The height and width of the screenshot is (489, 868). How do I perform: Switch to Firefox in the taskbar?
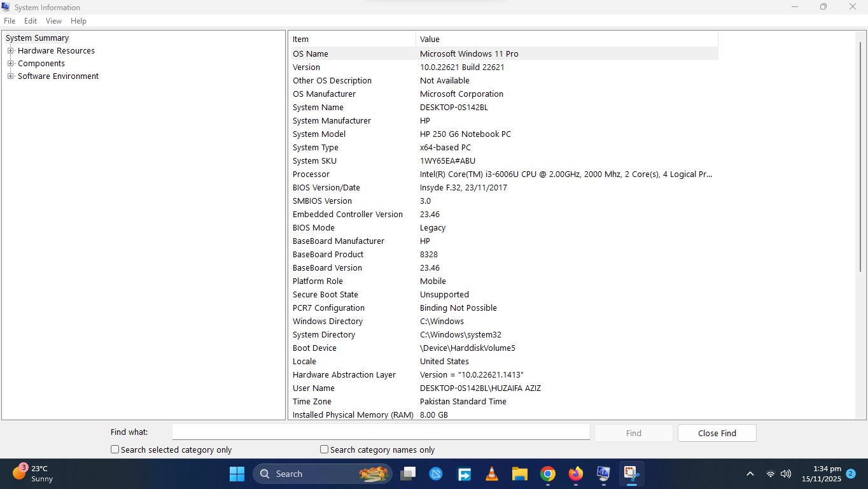(x=575, y=474)
